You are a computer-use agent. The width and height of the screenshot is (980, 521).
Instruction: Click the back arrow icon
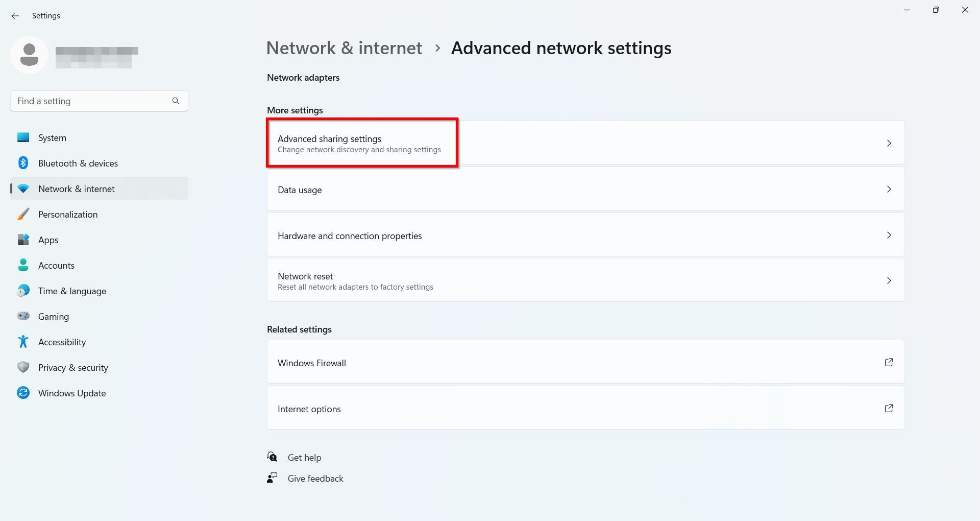(x=15, y=16)
